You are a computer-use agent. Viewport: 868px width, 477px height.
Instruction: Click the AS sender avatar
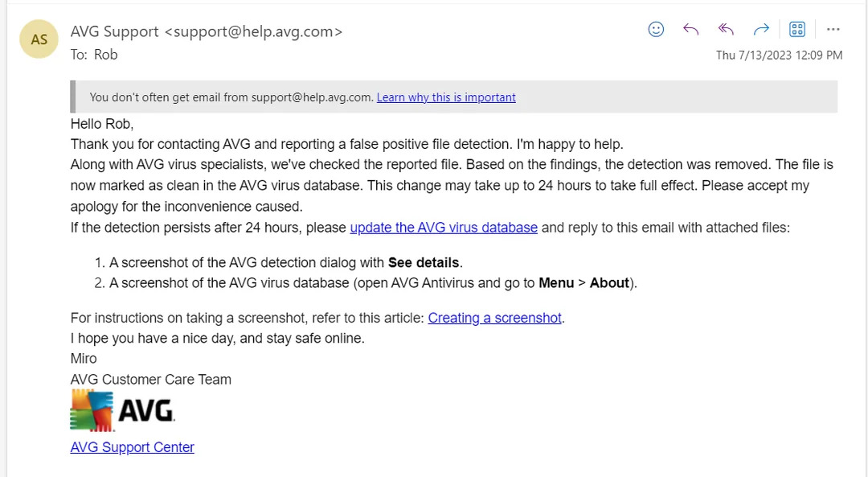39,39
